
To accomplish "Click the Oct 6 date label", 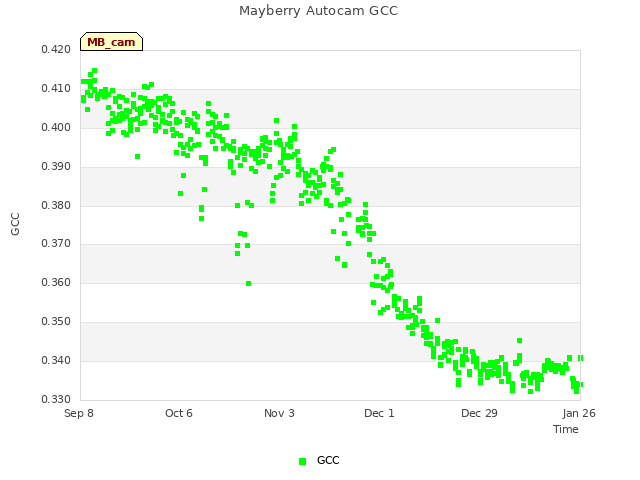I will point(179,413).
